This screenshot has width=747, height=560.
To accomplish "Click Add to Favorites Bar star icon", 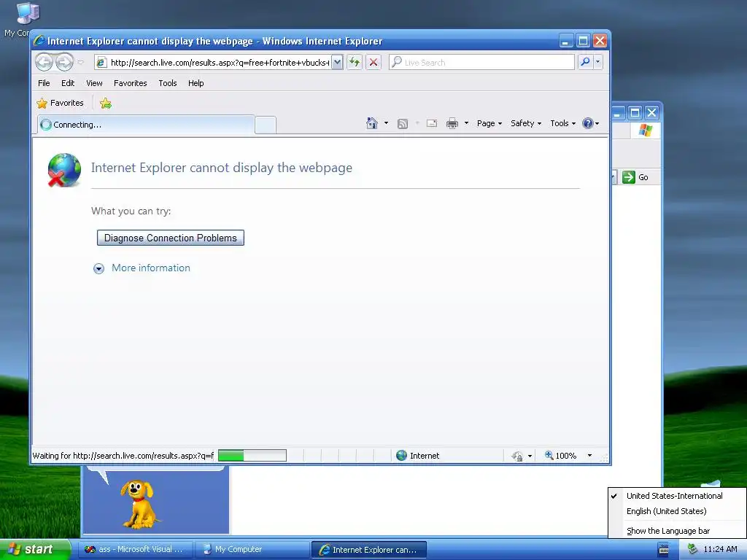I will pos(106,104).
